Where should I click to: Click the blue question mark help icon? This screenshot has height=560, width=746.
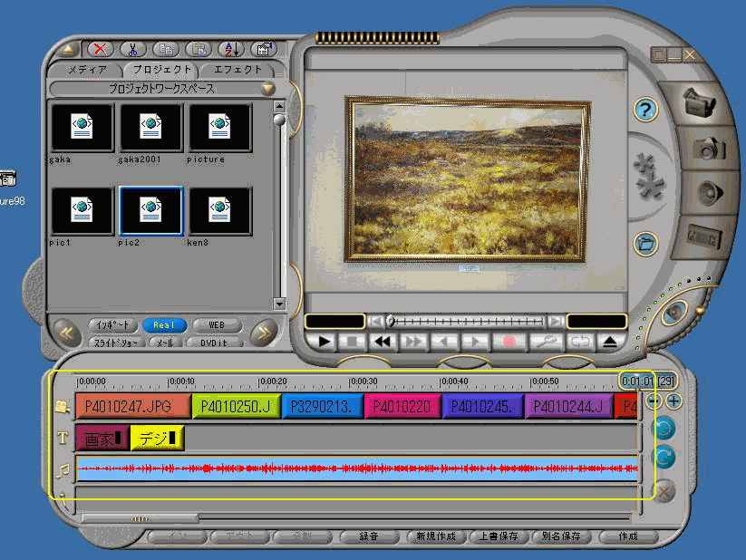(645, 111)
